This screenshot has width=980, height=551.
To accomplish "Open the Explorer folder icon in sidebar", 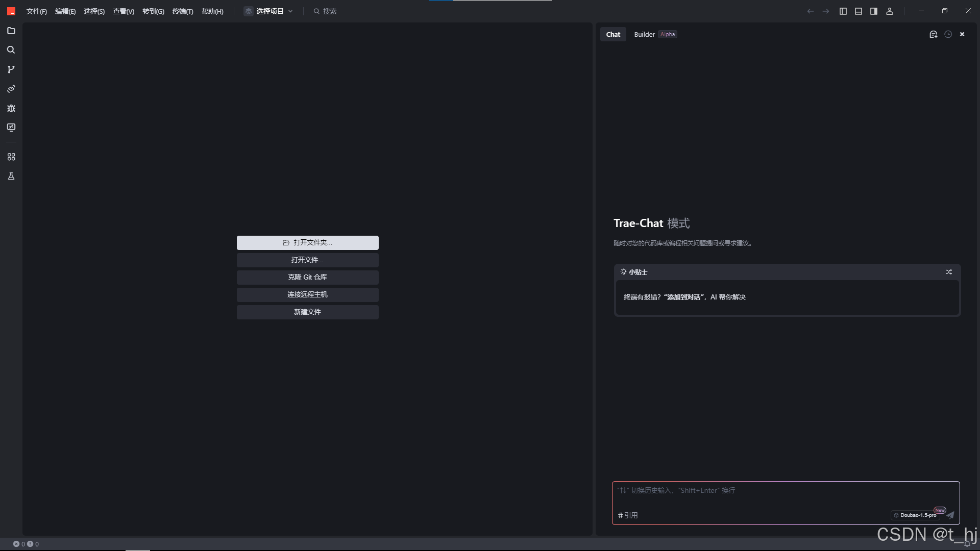I will coord(11,31).
